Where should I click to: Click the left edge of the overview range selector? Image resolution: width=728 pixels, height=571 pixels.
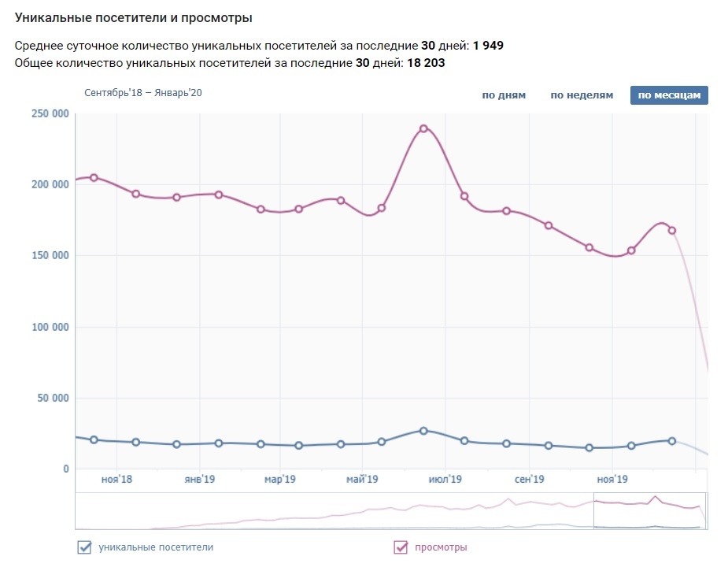coord(593,511)
